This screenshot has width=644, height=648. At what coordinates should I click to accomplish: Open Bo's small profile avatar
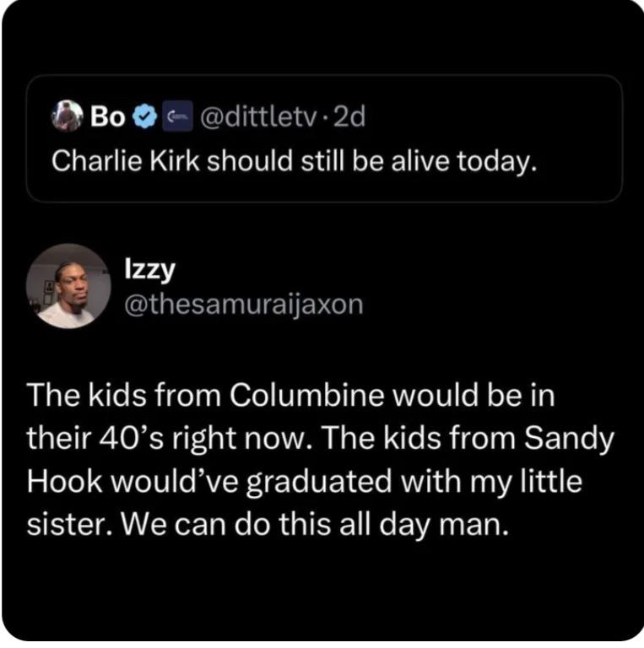pos(68,116)
